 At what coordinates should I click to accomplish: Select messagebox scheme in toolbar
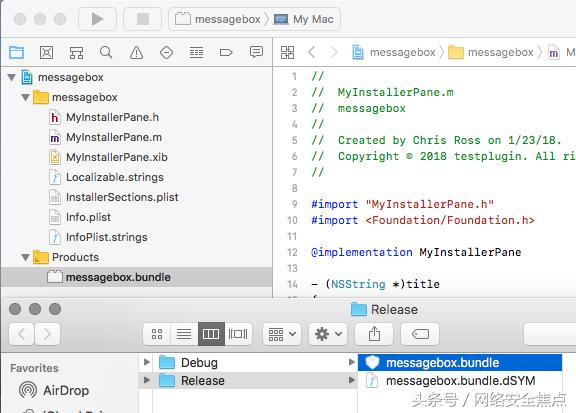pos(218,19)
